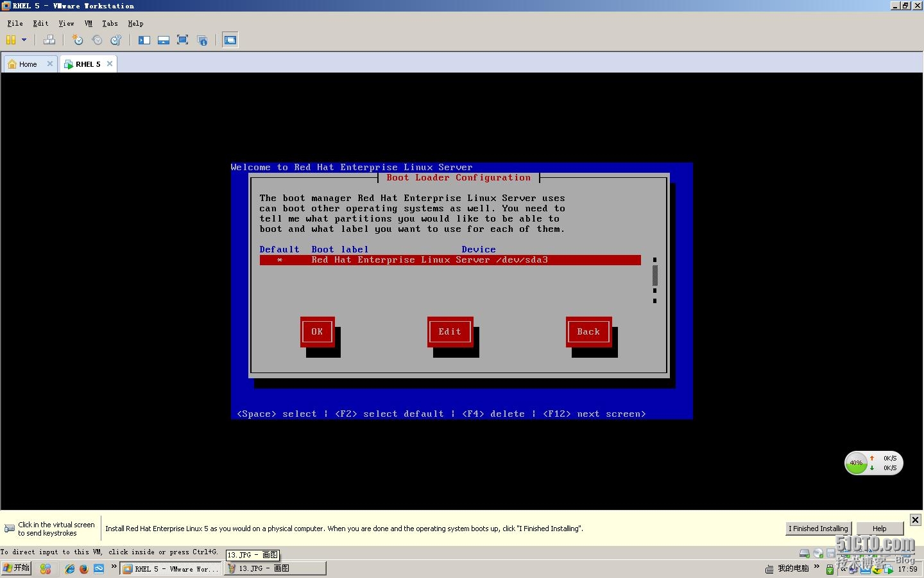Open the colorful clover quick launch icon
Screen dimensions: 924x578
45,569
